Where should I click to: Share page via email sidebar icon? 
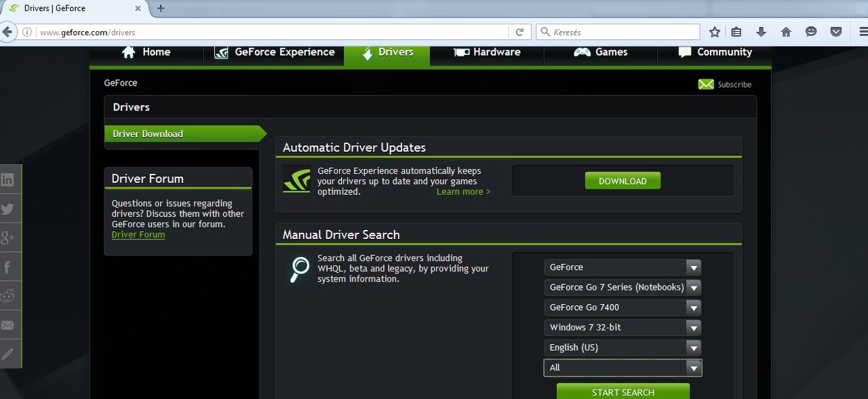click(x=8, y=325)
